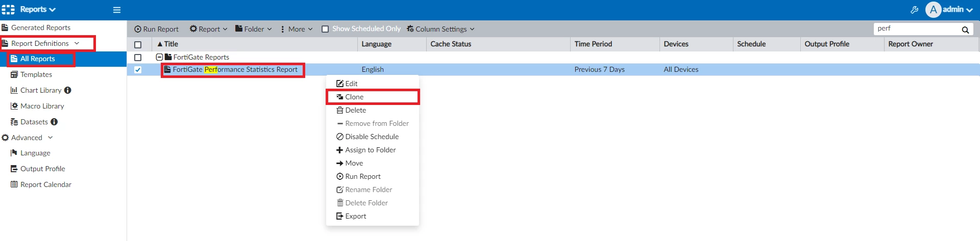Click the Cache Status column header
Viewport: 980px width, 241px height.
coord(498,44)
